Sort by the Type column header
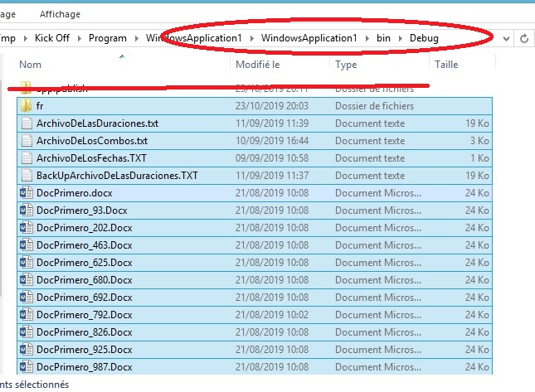The height and width of the screenshot is (392, 535). click(346, 65)
